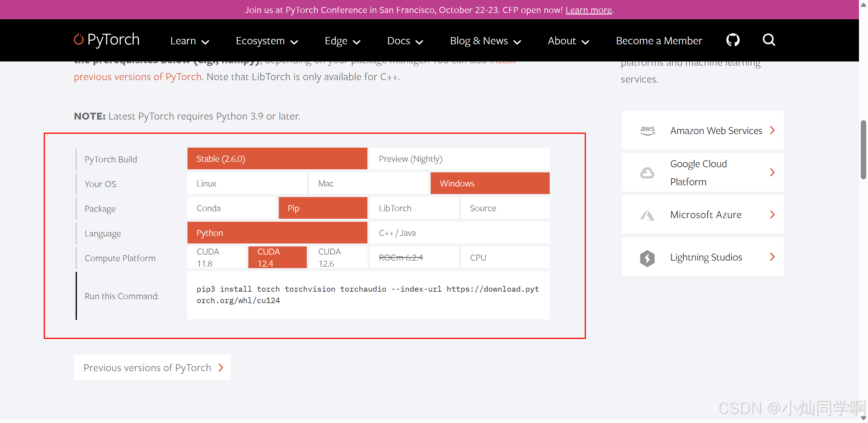Open Previous versions of PyTorch button
This screenshot has height=423, width=868.
(x=152, y=368)
